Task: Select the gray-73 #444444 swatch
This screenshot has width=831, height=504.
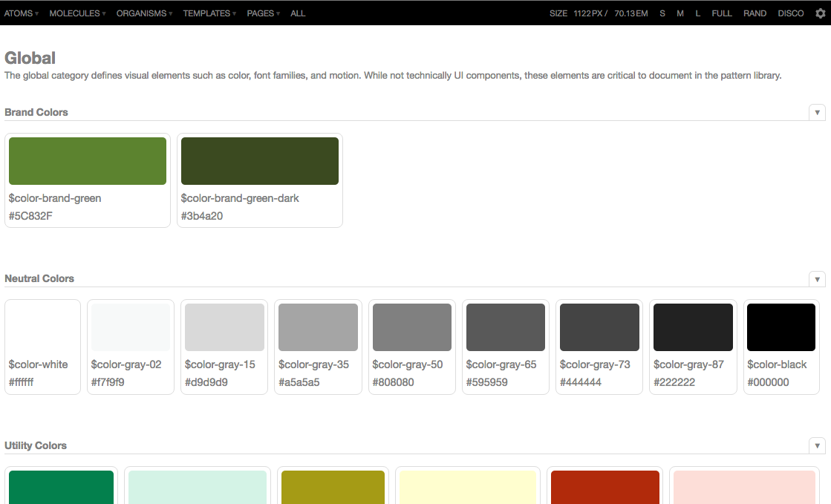Action: point(599,327)
